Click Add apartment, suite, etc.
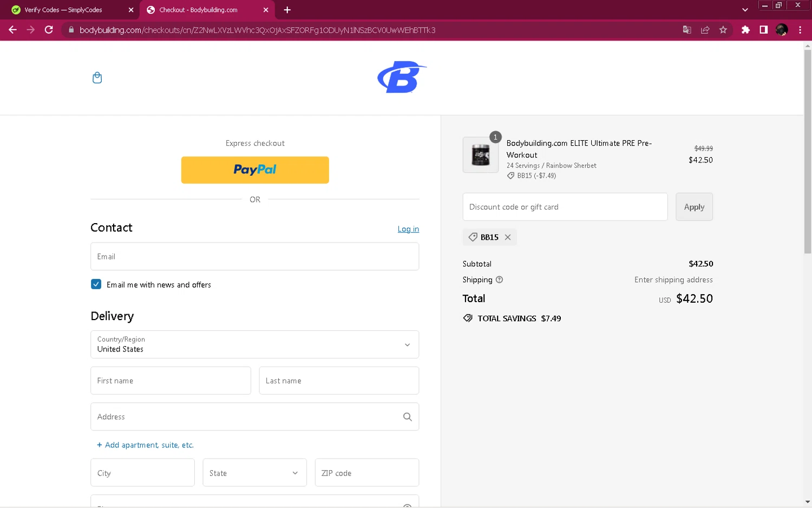 pos(145,445)
